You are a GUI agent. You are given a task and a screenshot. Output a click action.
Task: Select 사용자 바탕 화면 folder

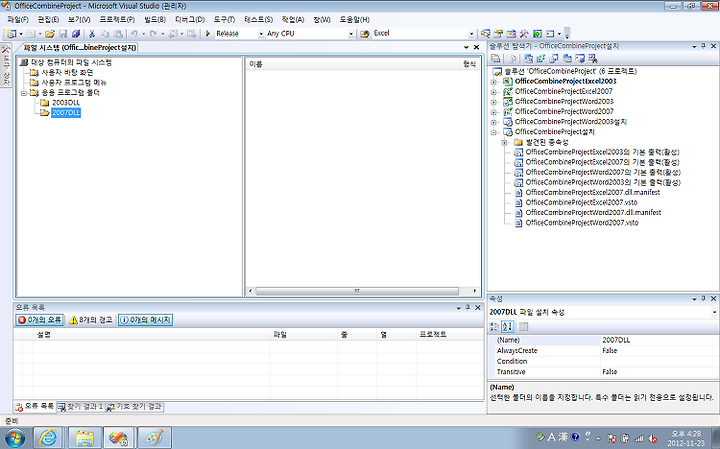tap(67, 73)
